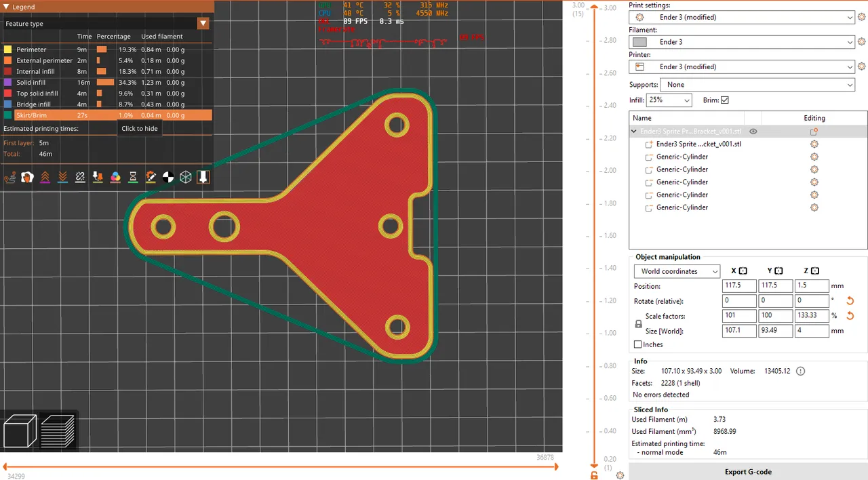Hide Skirt/Brim feature in legend
Screen dimensions: 868x480
(x=107, y=115)
